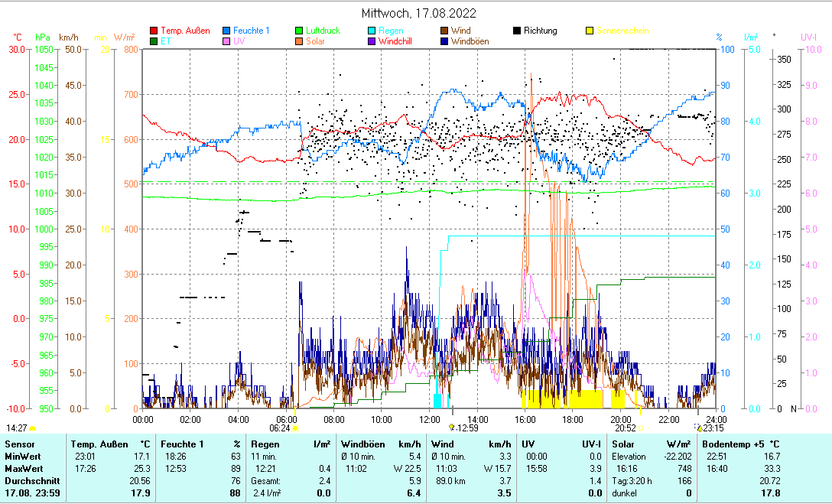Click the yellow Sonnenschein legend square
This screenshot has height=504, width=832.
pos(590,31)
